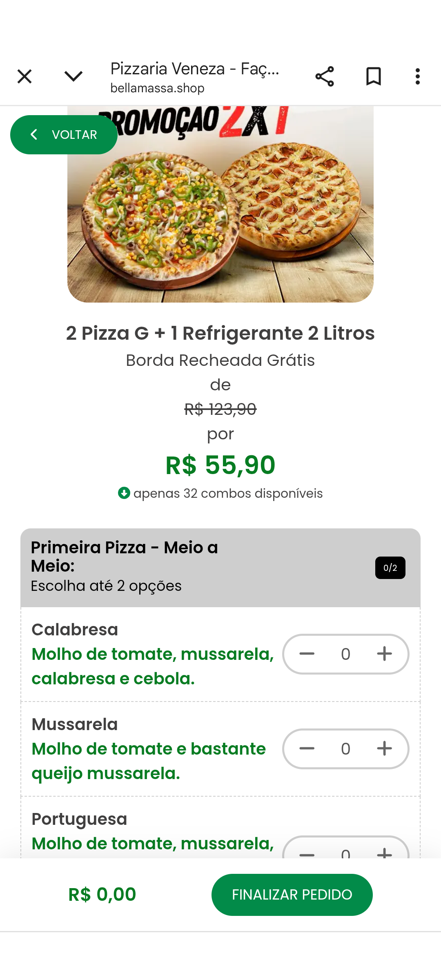441x980 pixels.
Task: Select the Calabresa flavor name
Action: (x=75, y=630)
